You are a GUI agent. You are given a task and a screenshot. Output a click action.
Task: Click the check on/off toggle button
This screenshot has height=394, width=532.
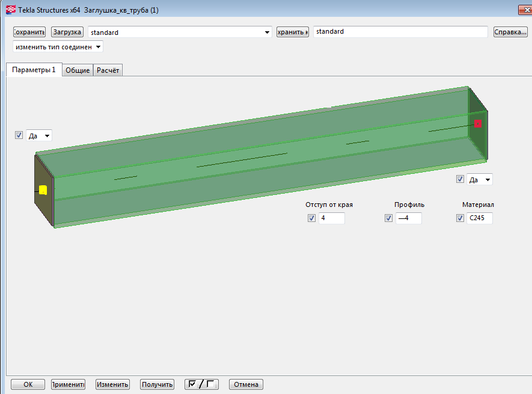pyautogui.click(x=201, y=384)
